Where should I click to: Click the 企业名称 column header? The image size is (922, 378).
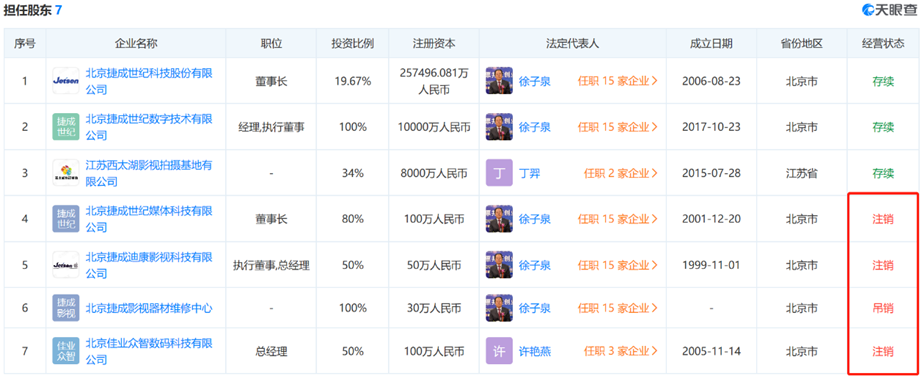[136, 44]
